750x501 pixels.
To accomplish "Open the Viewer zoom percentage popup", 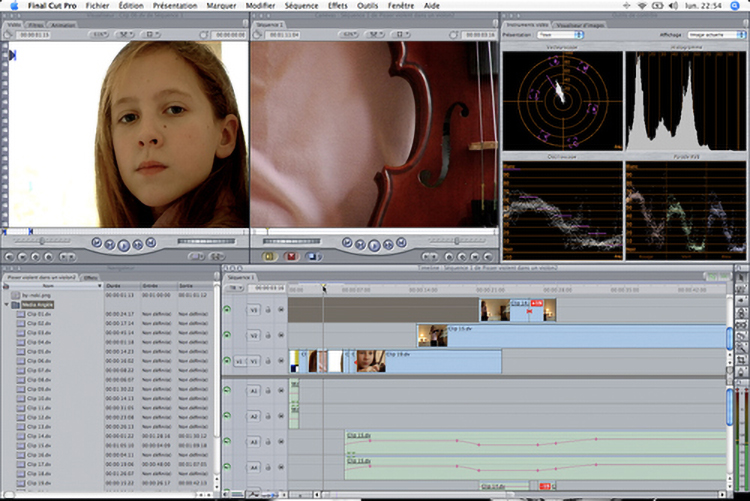I will 99,35.
